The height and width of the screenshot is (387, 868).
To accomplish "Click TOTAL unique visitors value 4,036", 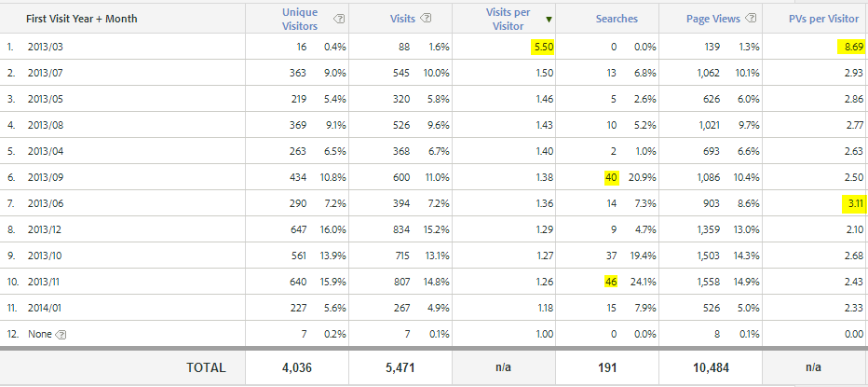I will 297,367.
